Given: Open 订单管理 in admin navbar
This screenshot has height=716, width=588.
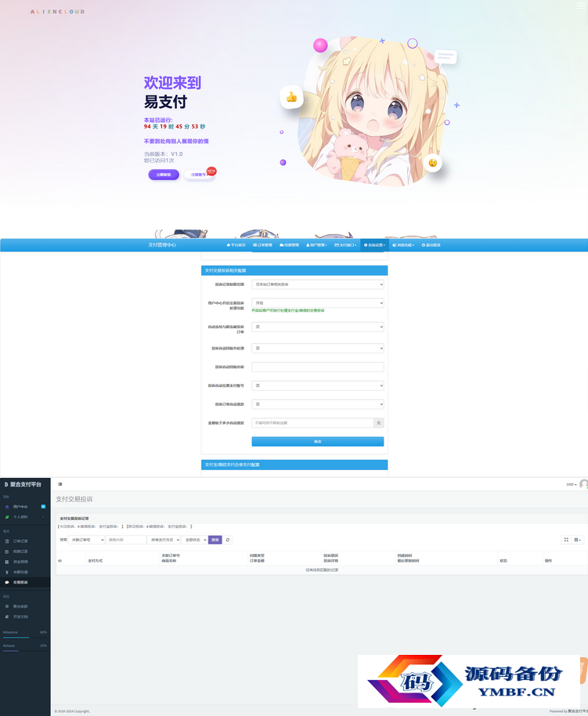Looking at the screenshot, I should [262, 245].
